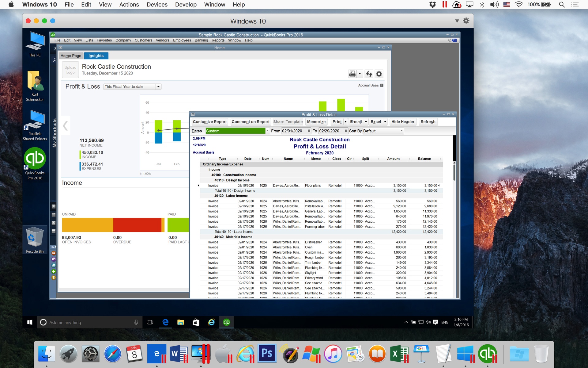Click the left chevron on Insights carousel

pyautogui.click(x=65, y=126)
